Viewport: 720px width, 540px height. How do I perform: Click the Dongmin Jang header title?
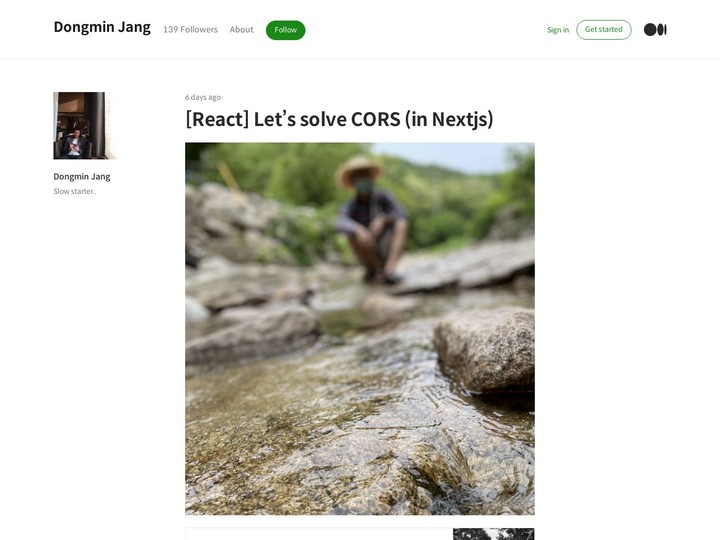coord(102,27)
